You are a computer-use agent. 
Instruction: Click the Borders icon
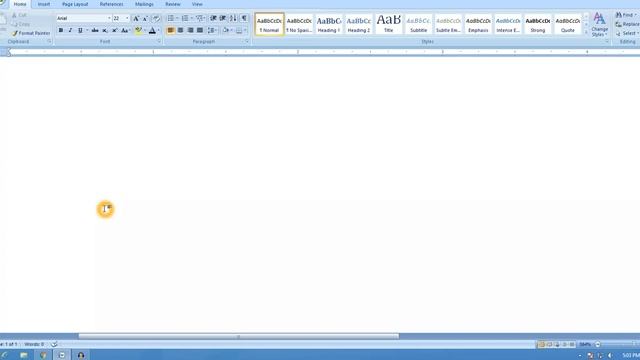pyautogui.click(x=239, y=30)
